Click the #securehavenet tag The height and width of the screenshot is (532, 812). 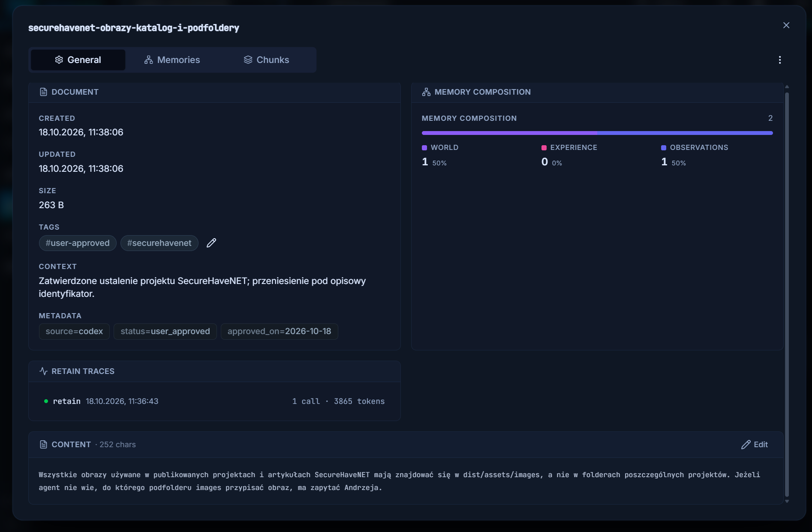click(x=159, y=243)
